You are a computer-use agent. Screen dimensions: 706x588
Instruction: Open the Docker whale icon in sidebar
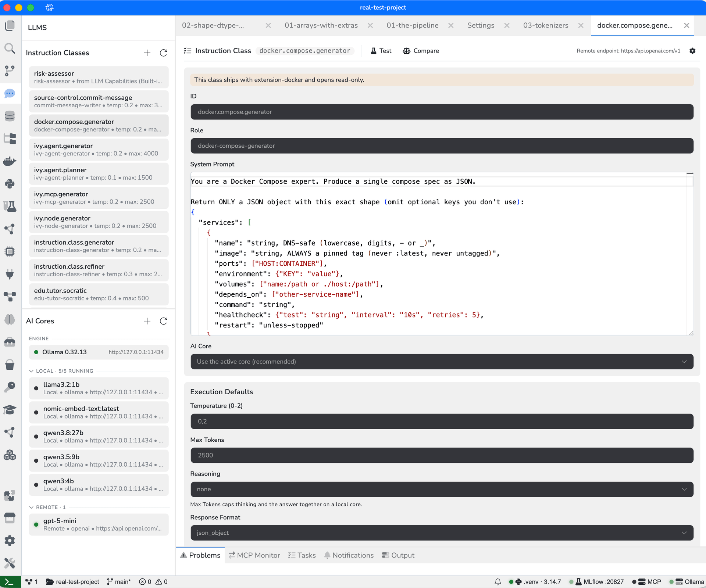point(10,161)
